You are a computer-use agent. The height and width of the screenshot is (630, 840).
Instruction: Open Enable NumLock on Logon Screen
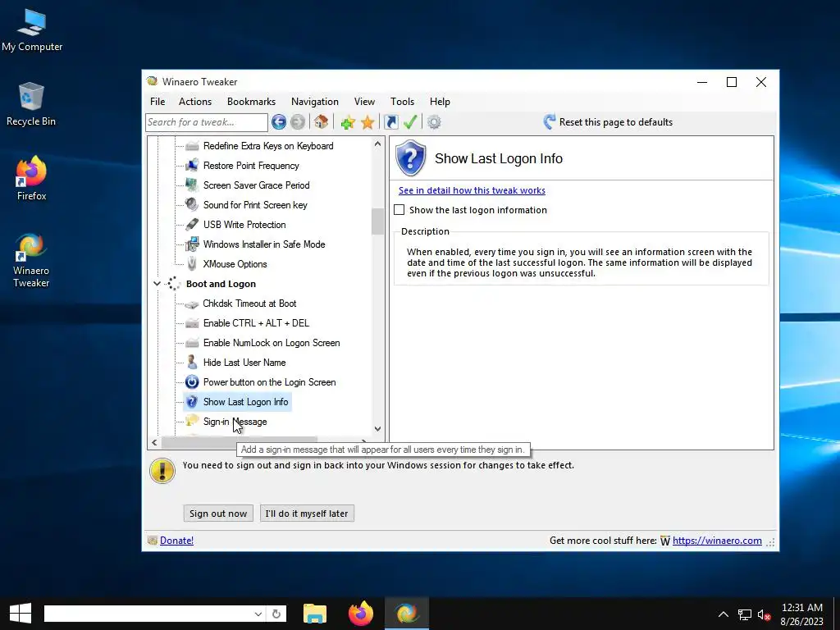[272, 343]
